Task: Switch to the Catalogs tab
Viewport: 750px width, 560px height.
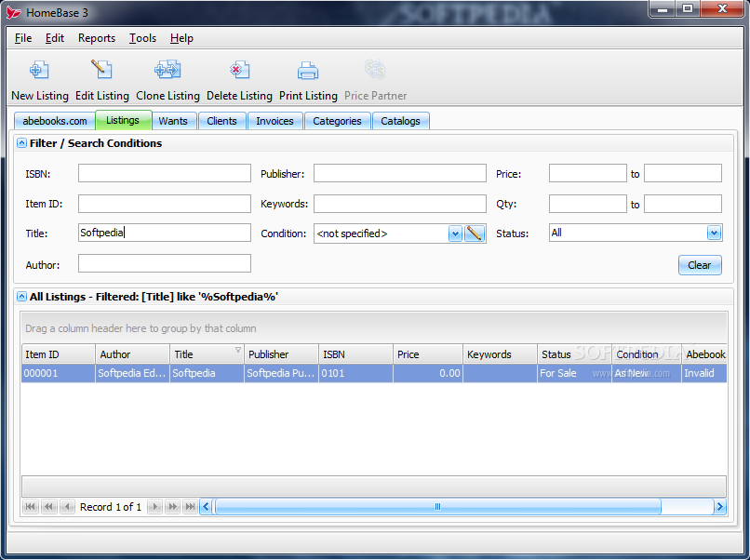Action: coord(400,121)
